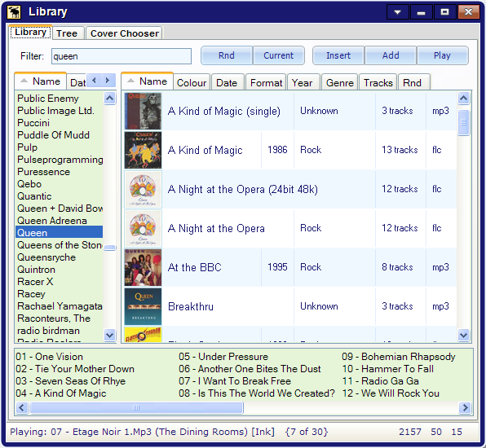The width and height of the screenshot is (486, 448).
Task: Select Rachael Yamagata artist
Action: (x=59, y=306)
